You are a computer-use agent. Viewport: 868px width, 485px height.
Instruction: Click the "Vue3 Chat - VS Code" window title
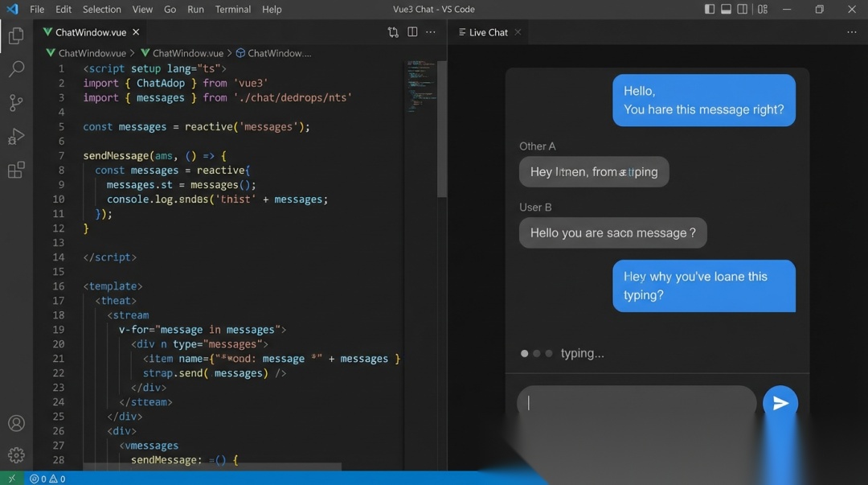(x=433, y=10)
